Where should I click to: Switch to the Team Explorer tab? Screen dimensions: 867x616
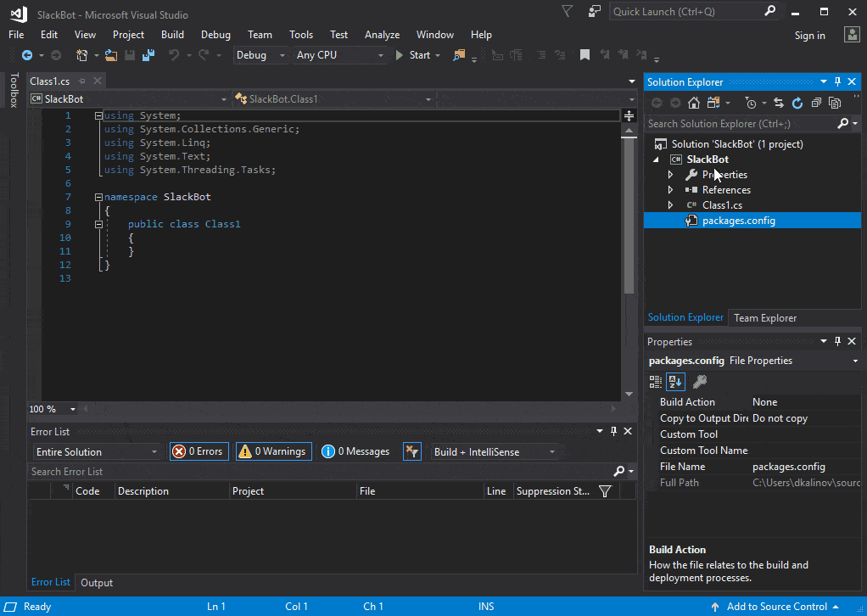pyautogui.click(x=765, y=318)
